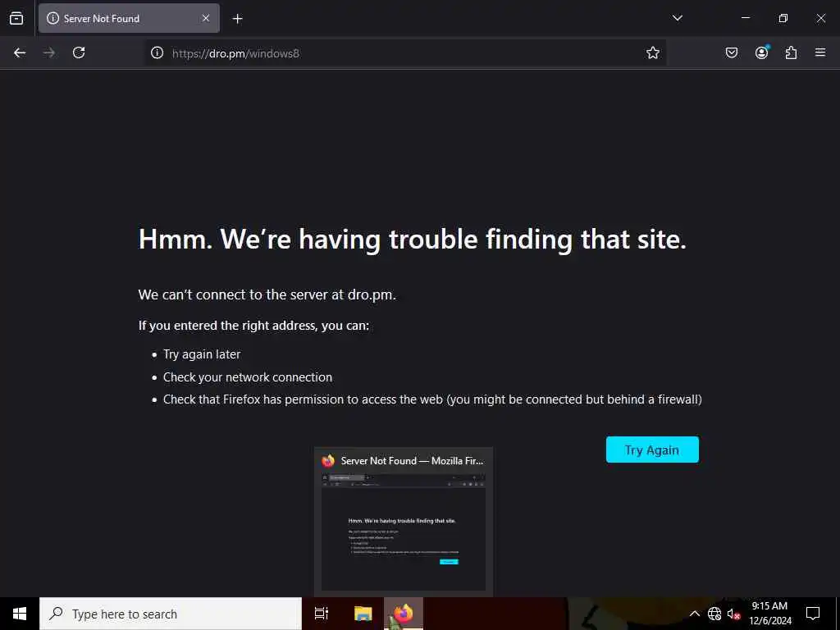Open the Extensions puzzle icon
This screenshot has width=840, height=630.
(792, 52)
